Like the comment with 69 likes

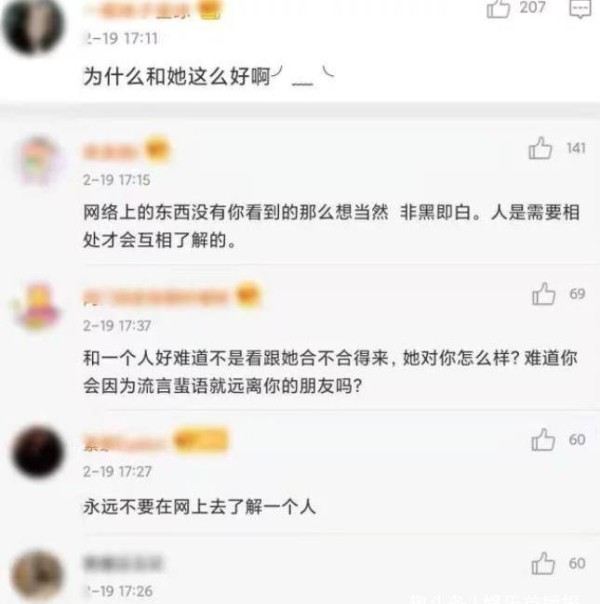click(543, 294)
